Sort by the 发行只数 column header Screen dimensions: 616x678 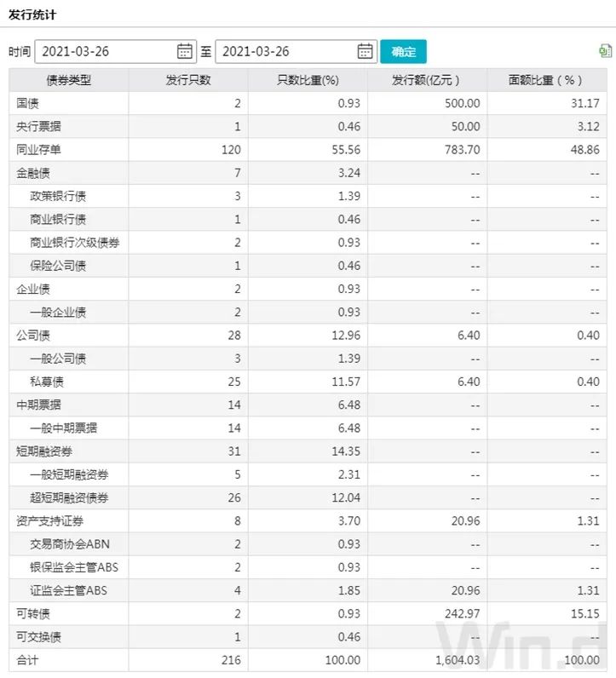(x=188, y=80)
